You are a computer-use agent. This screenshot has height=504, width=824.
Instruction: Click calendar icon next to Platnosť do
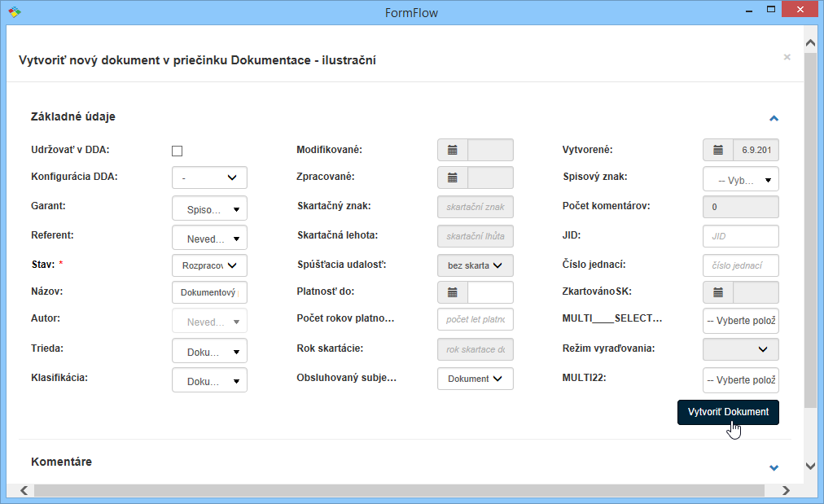pyautogui.click(x=453, y=292)
